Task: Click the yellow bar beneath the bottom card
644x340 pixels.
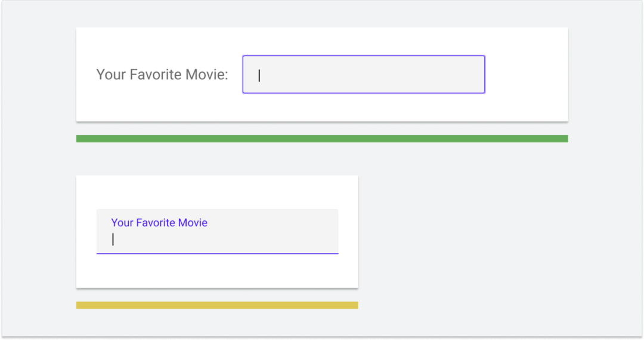Action: 217,305
